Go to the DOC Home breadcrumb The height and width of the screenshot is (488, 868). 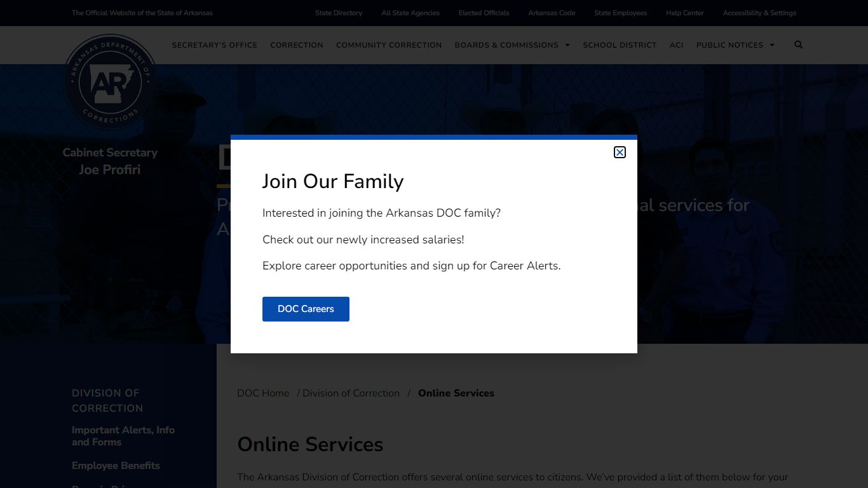pyautogui.click(x=263, y=393)
